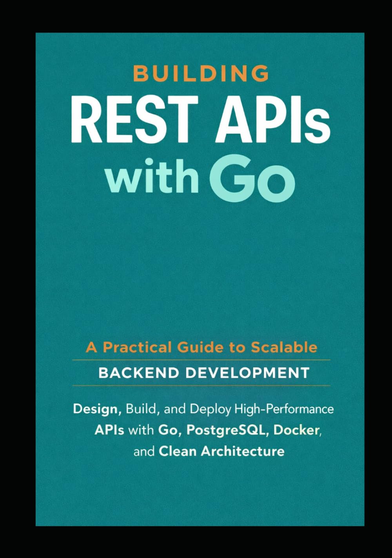Click the 'BACKEND DEVELOPMENT' heading
This screenshot has width=392, height=558.
pyautogui.click(x=204, y=373)
